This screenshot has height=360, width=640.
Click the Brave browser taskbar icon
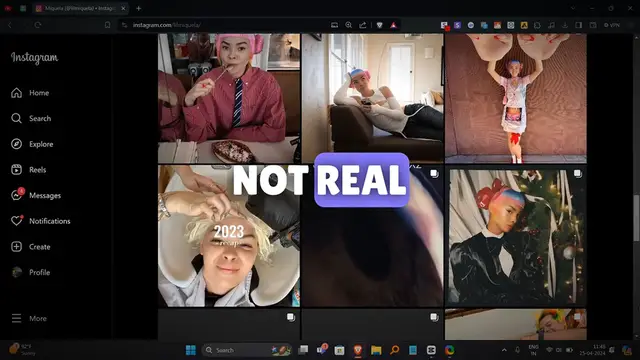pyautogui.click(x=358, y=350)
